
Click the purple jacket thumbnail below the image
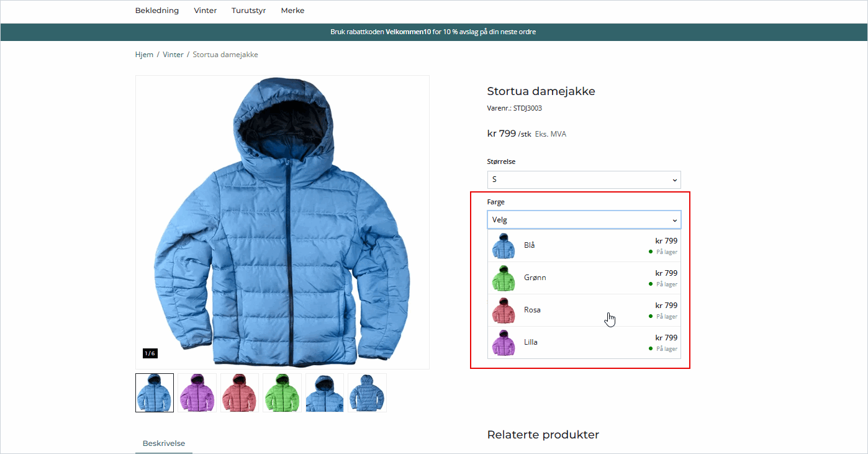[197, 393]
